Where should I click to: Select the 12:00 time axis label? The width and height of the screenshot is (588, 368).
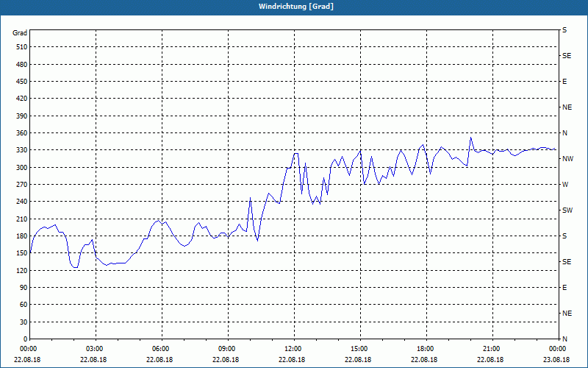click(294, 349)
